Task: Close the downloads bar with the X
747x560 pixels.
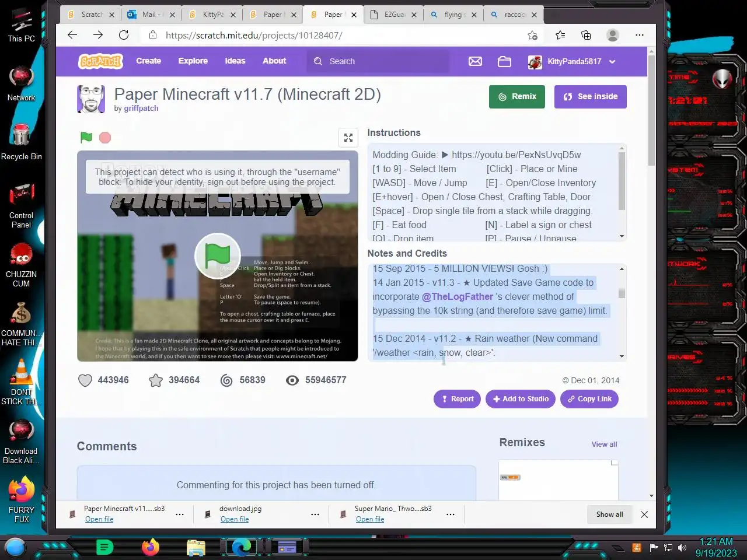Action: coord(644,514)
